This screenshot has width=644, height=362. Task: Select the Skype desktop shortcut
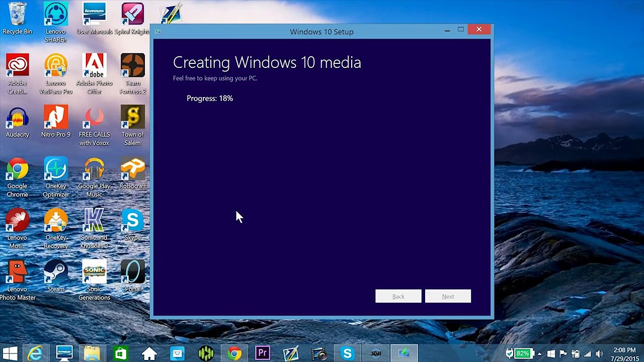[x=133, y=225]
